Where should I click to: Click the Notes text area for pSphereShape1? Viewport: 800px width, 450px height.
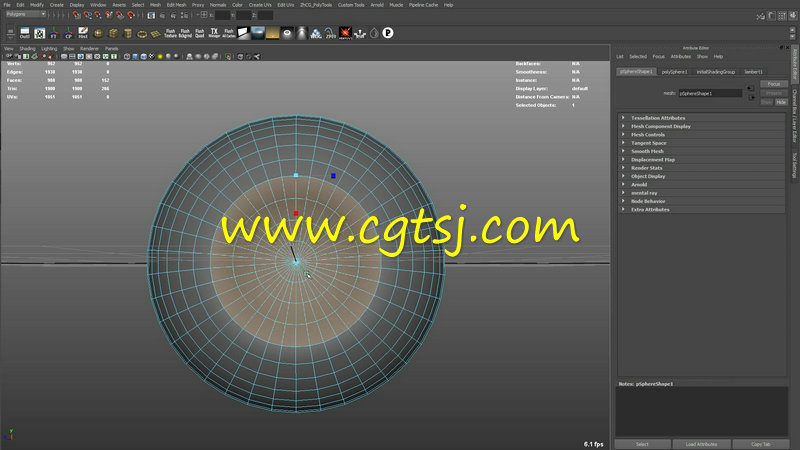tap(702, 411)
